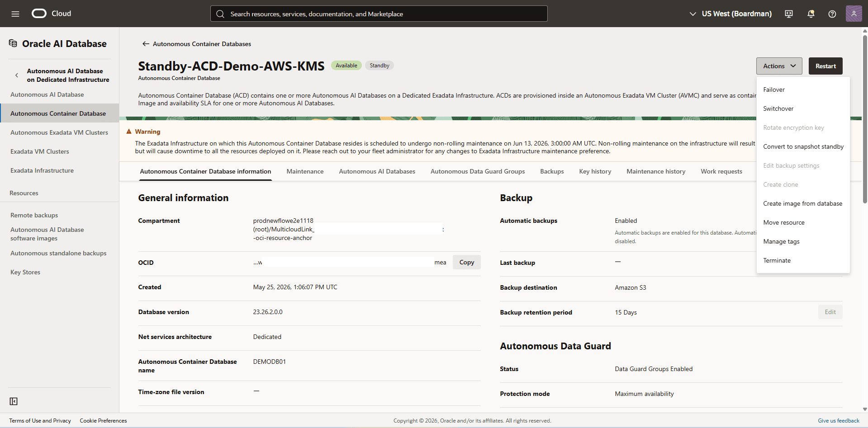Click the back arrow beside Autonomous Container Databases
868x428 pixels.
tap(146, 44)
